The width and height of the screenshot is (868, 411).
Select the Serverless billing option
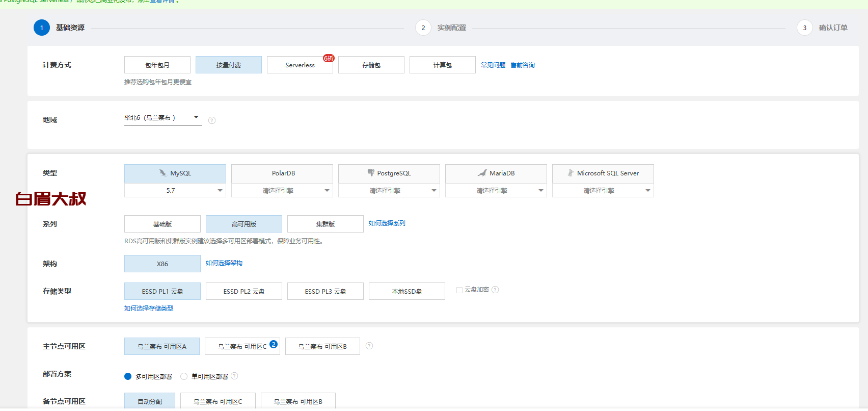coord(300,65)
